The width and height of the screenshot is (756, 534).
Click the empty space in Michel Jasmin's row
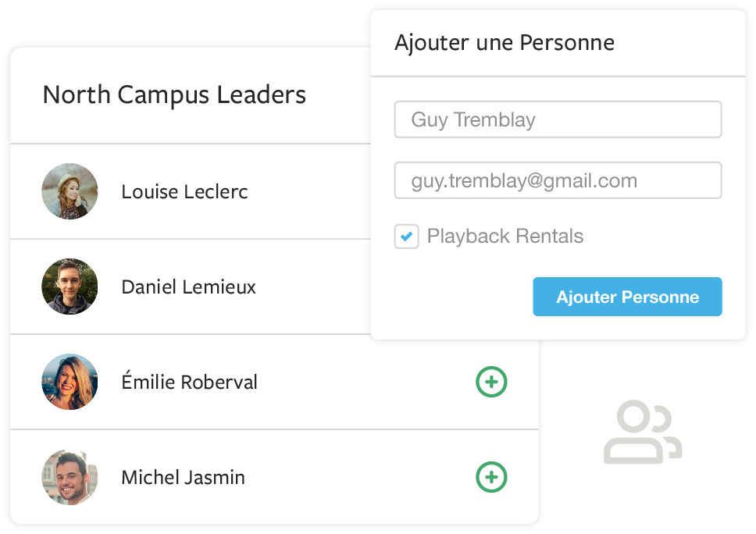(359, 477)
